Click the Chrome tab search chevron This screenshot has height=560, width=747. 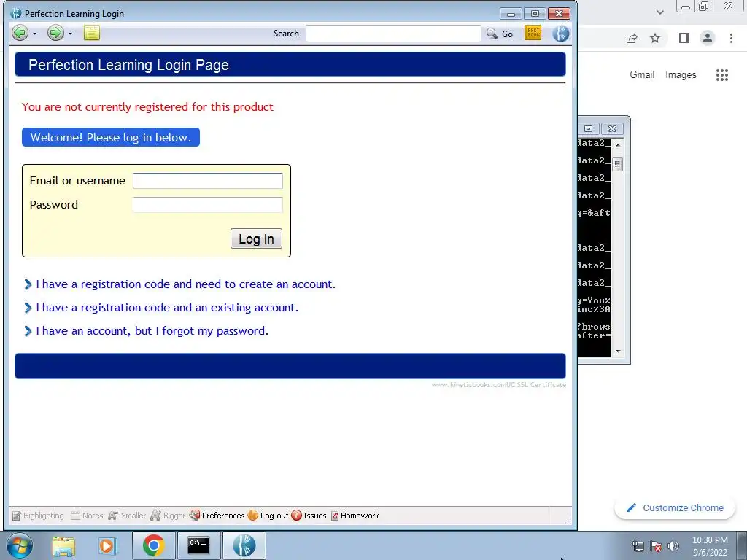[x=659, y=12]
